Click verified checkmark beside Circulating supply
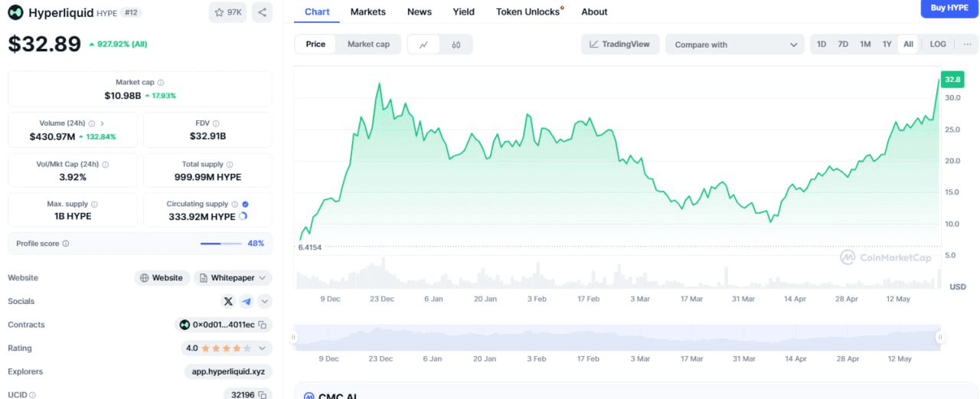 click(245, 204)
